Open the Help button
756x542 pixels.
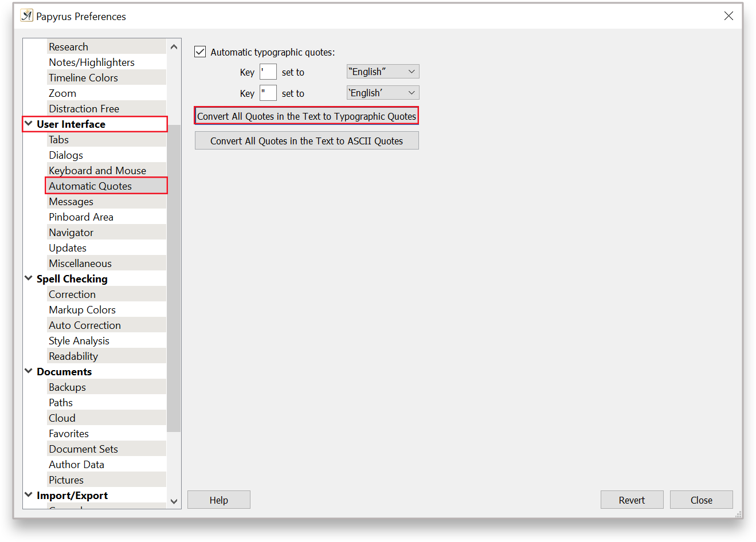tap(219, 500)
